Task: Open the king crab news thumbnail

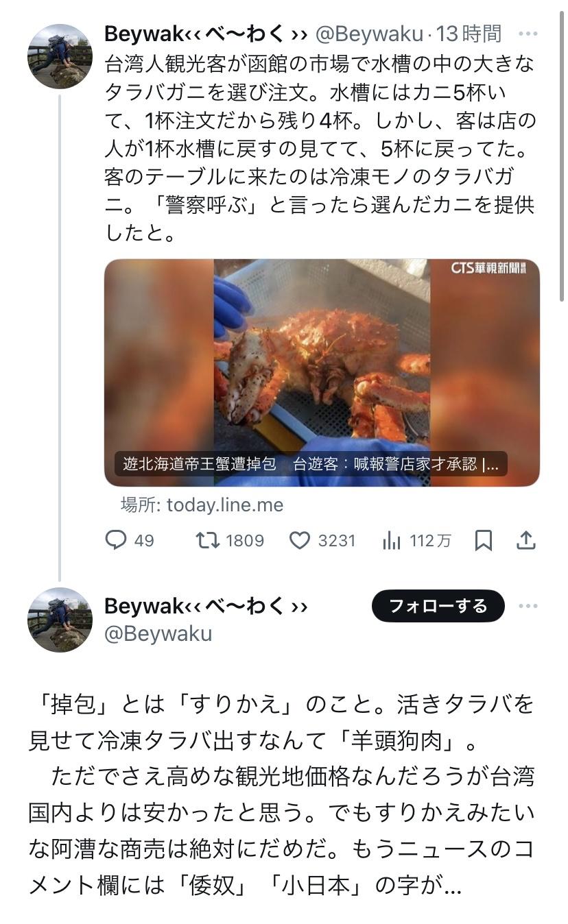Action: (322, 372)
